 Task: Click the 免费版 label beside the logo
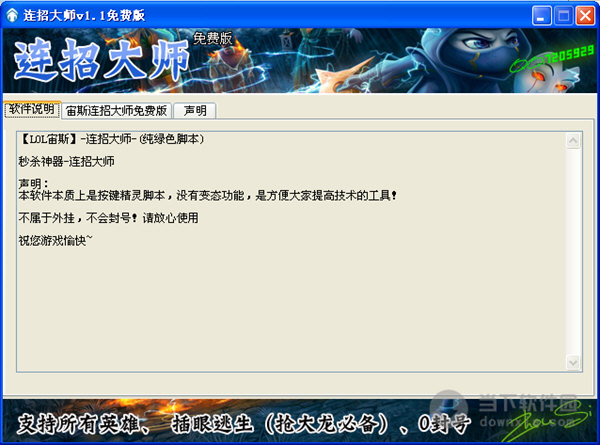(212, 38)
